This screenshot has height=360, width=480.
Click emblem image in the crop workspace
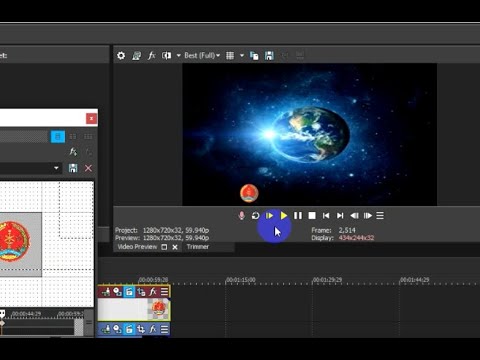pyautogui.click(x=14, y=241)
